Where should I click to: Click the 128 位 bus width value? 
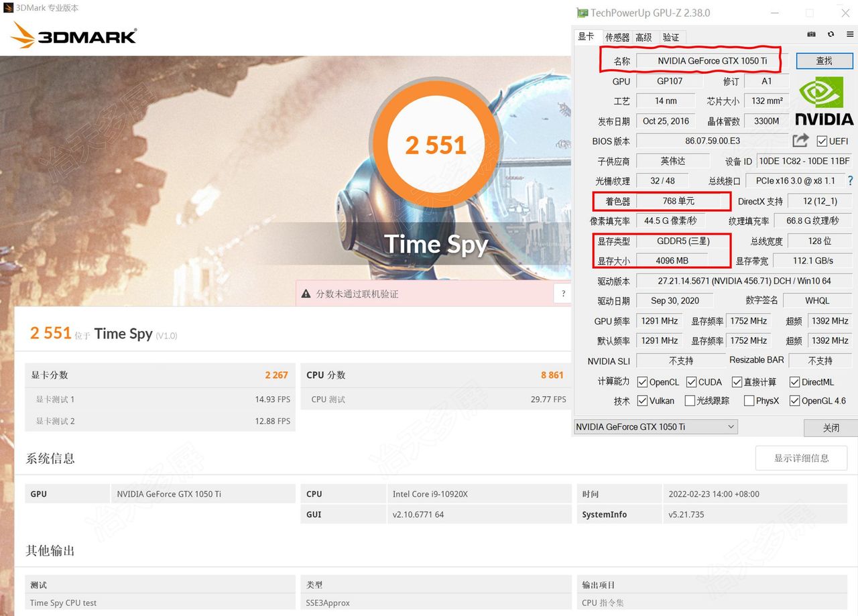tap(820, 241)
